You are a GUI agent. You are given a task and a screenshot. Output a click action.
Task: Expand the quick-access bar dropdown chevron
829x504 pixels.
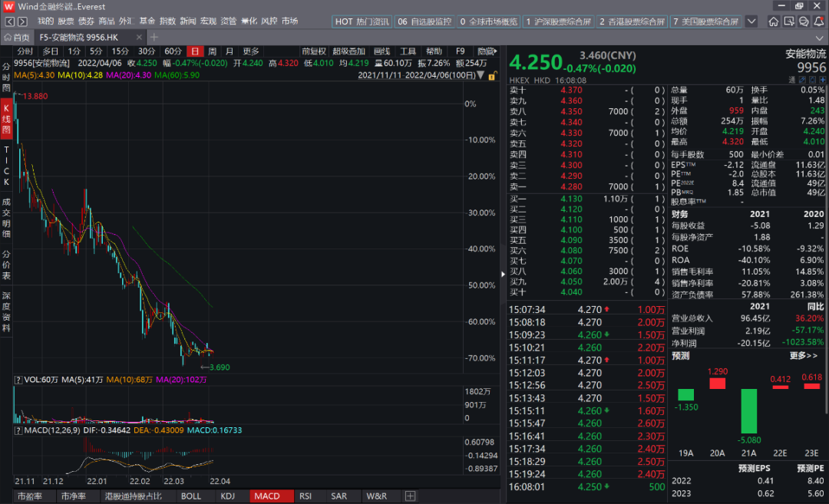tap(751, 21)
